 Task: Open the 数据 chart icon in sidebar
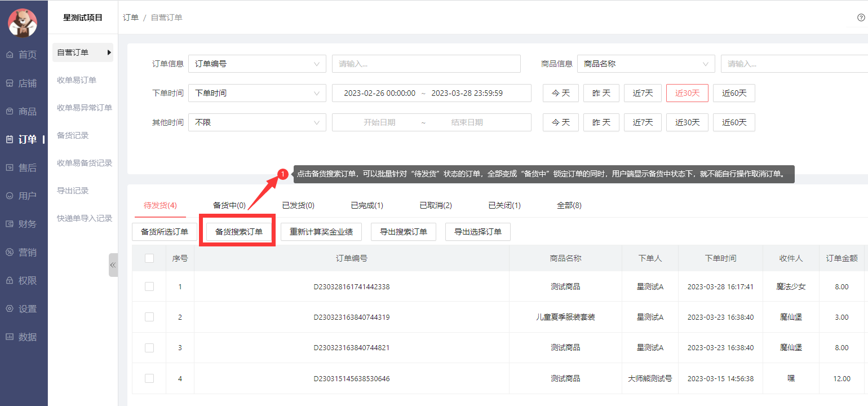10,337
